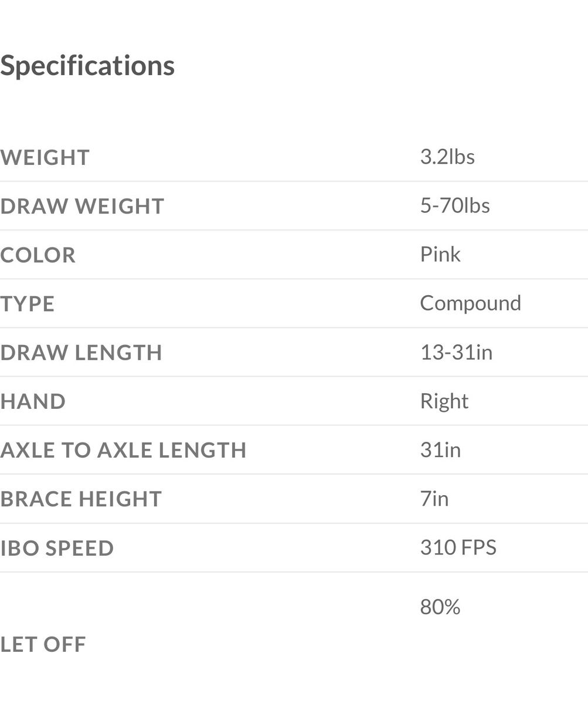
Task: Click the Specifications heading
Action: tap(87, 65)
